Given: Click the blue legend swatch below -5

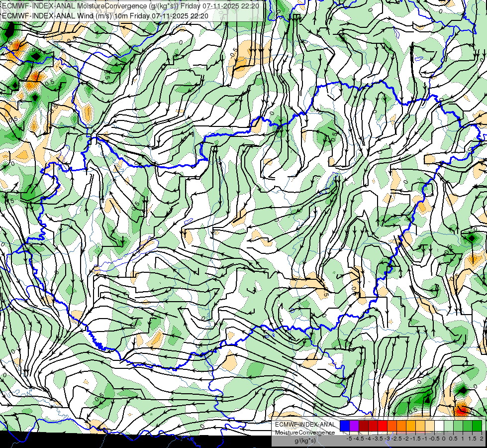Looking at the screenshot, I should pyautogui.click(x=345, y=426).
